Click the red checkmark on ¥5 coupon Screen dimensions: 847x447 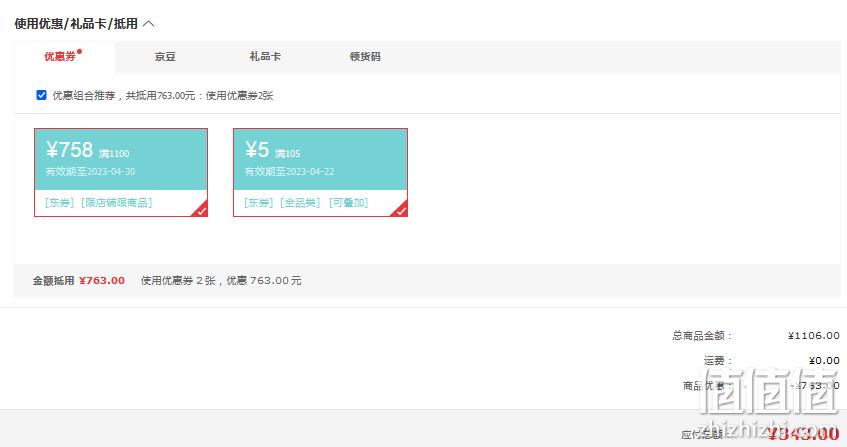[x=400, y=210]
